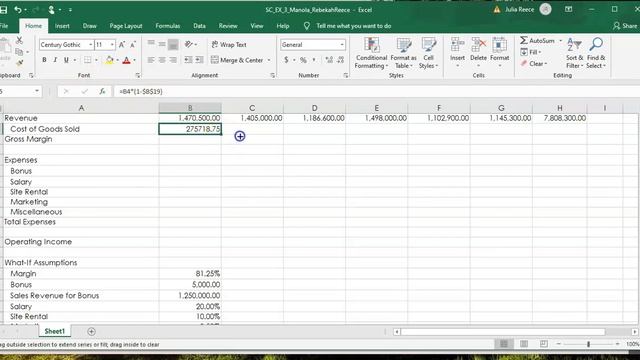The image size is (640, 360).
Task: Click the Orientation angled text icon
Action: 189,44
